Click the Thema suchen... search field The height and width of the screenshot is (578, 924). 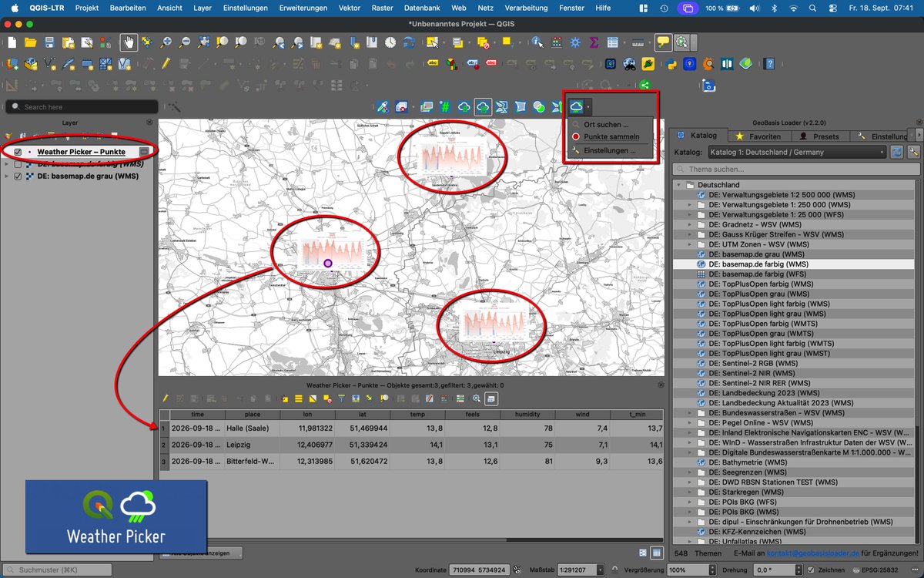pos(796,169)
